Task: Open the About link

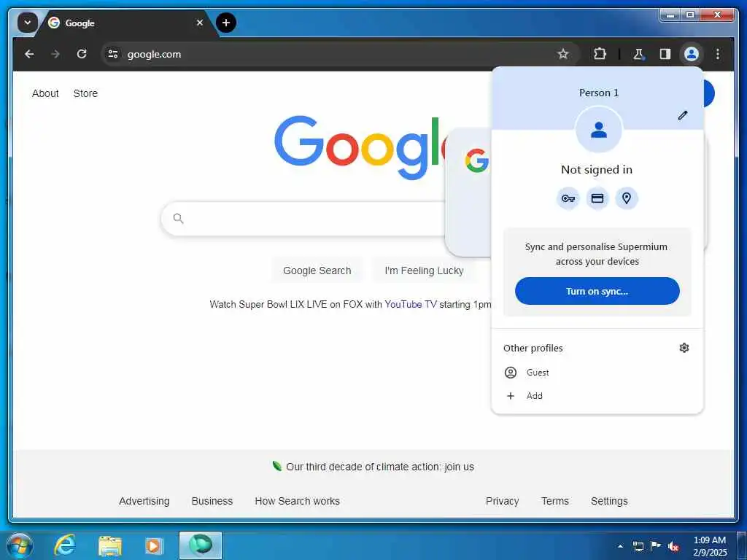Action: [x=45, y=93]
